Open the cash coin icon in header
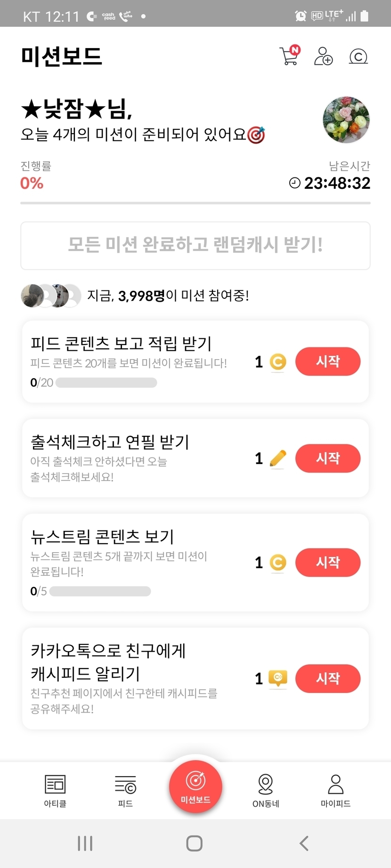This screenshot has height=868, width=391. tap(358, 56)
